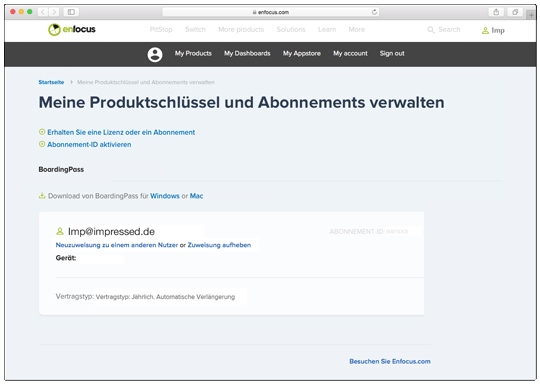The height and width of the screenshot is (384, 540).
Task: Click the Search field
Action: tap(449, 30)
